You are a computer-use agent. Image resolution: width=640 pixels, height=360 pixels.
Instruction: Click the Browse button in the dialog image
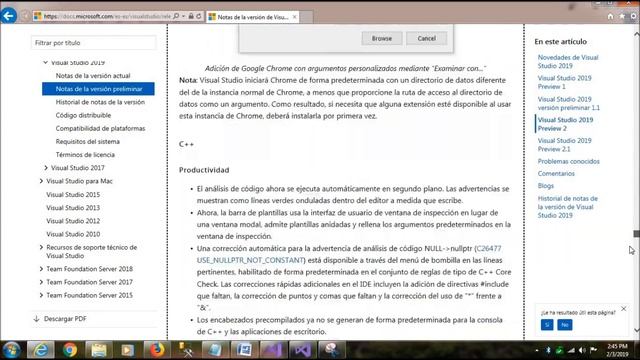click(382, 38)
